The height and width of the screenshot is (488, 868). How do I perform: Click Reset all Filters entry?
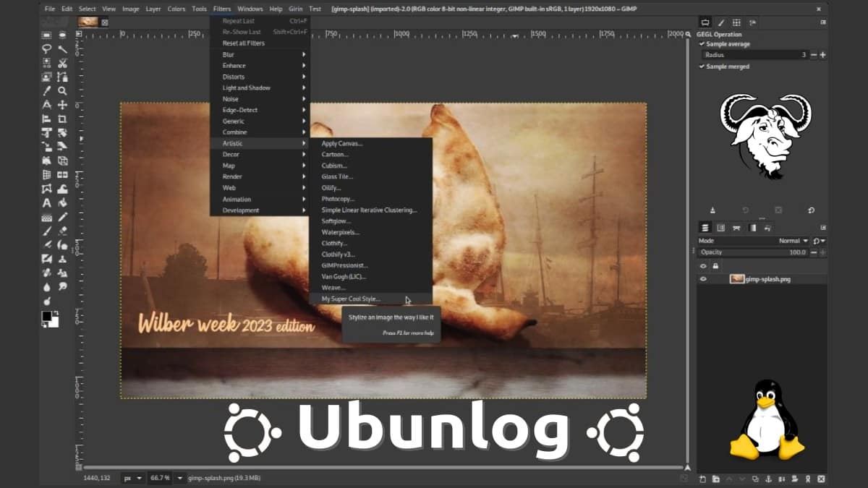pyautogui.click(x=260, y=43)
